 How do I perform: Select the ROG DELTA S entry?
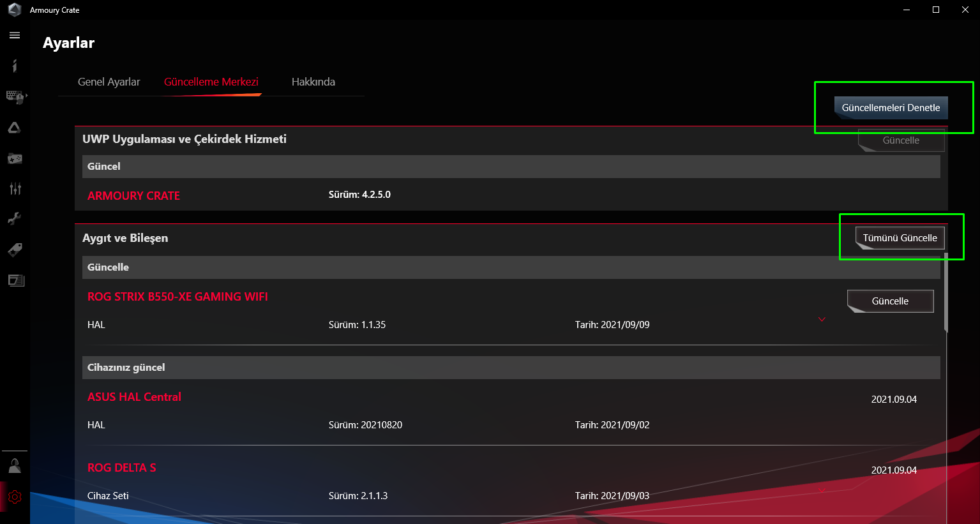click(x=121, y=468)
